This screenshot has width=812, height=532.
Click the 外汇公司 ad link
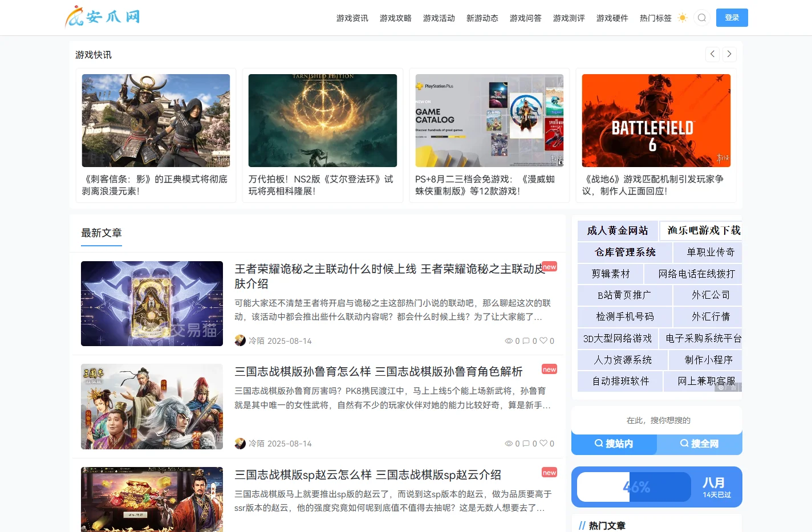[708, 295]
